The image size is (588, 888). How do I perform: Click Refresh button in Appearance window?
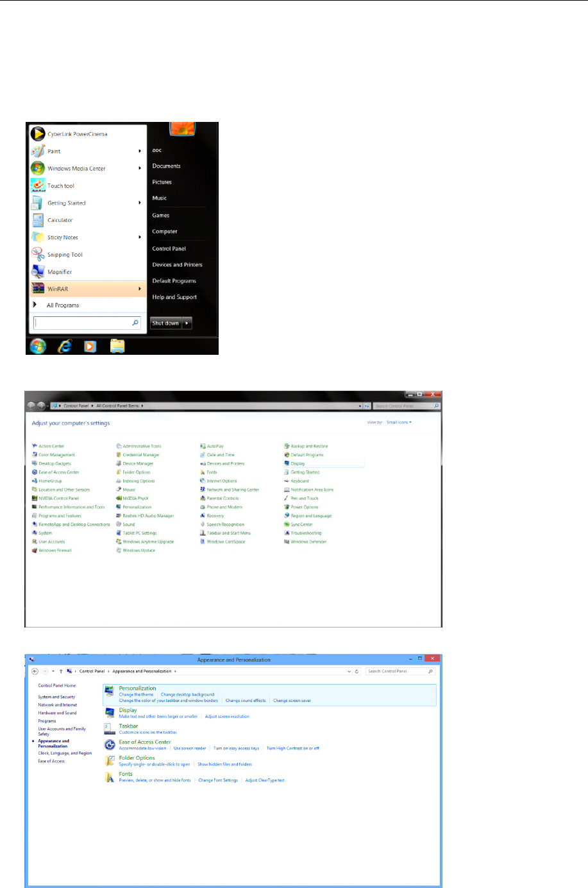(x=357, y=671)
